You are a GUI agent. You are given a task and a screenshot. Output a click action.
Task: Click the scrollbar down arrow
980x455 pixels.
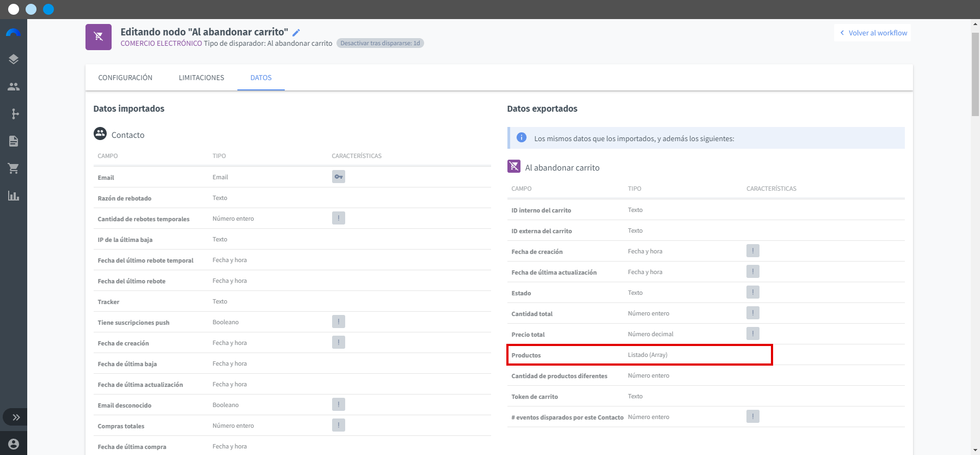(x=975, y=450)
